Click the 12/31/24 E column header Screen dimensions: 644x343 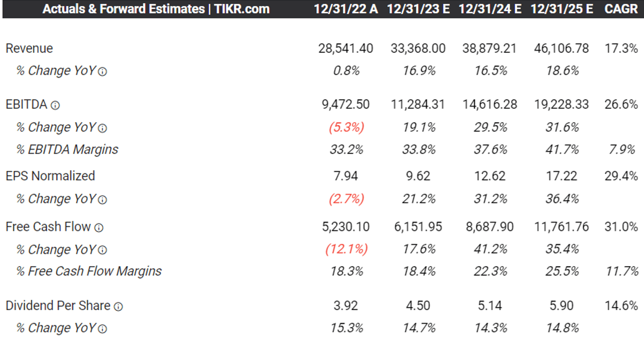pos(490,9)
